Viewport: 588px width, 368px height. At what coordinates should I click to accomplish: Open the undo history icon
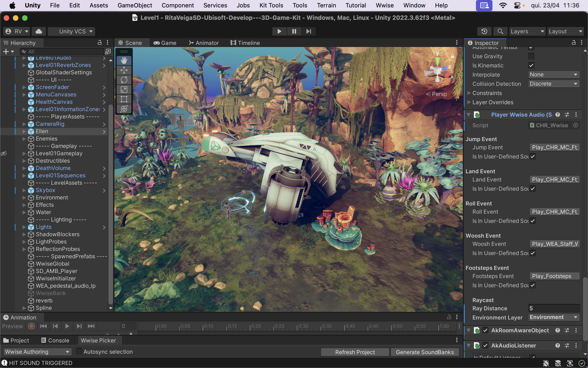click(x=484, y=31)
